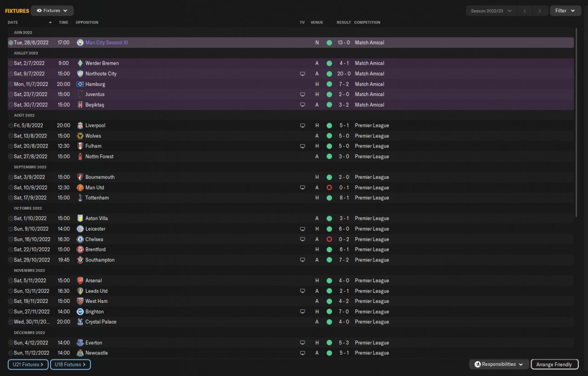
Task: Click the Everton club badge
Action: [x=80, y=343]
